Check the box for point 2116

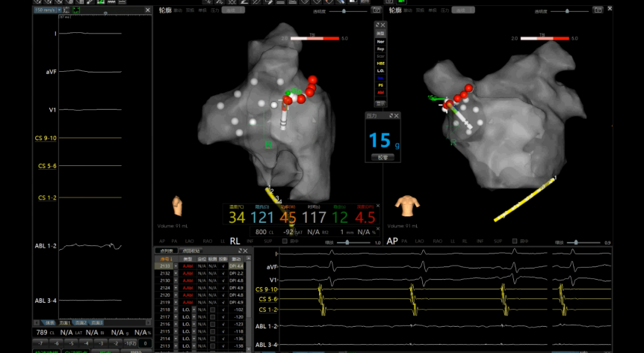(x=212, y=325)
